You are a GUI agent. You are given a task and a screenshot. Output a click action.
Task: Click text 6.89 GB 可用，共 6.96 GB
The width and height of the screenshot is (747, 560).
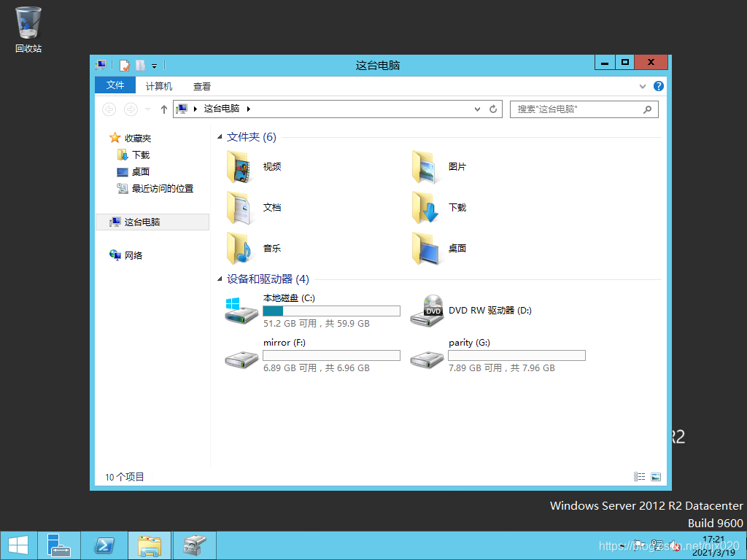(317, 367)
